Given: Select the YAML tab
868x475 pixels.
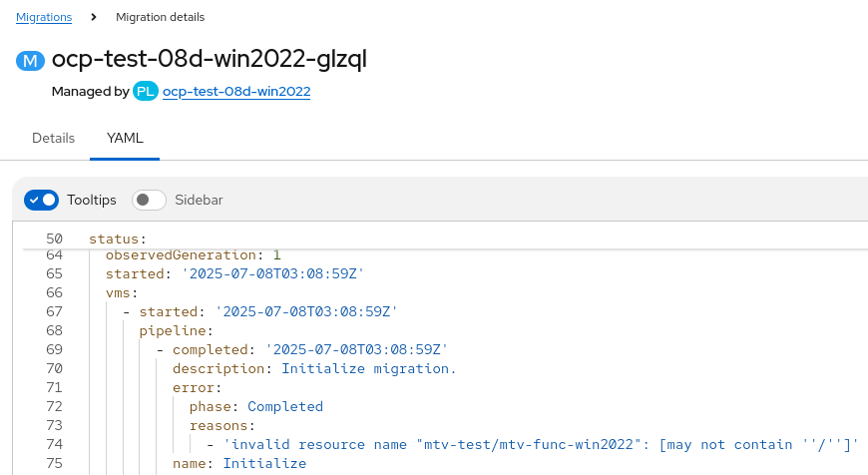Looking at the screenshot, I should pyautogui.click(x=125, y=138).
